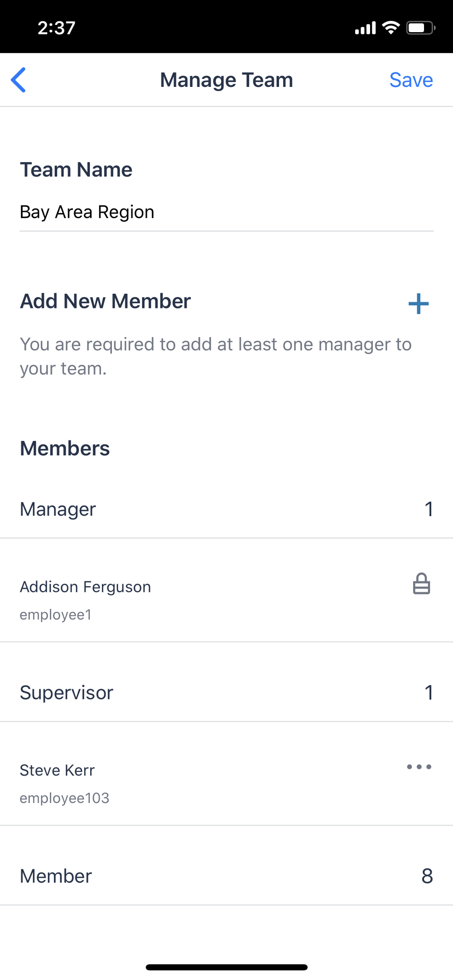Image resolution: width=453 pixels, height=980 pixels.
Task: Tap the cellular signal bars icon
Action: pyautogui.click(x=365, y=29)
